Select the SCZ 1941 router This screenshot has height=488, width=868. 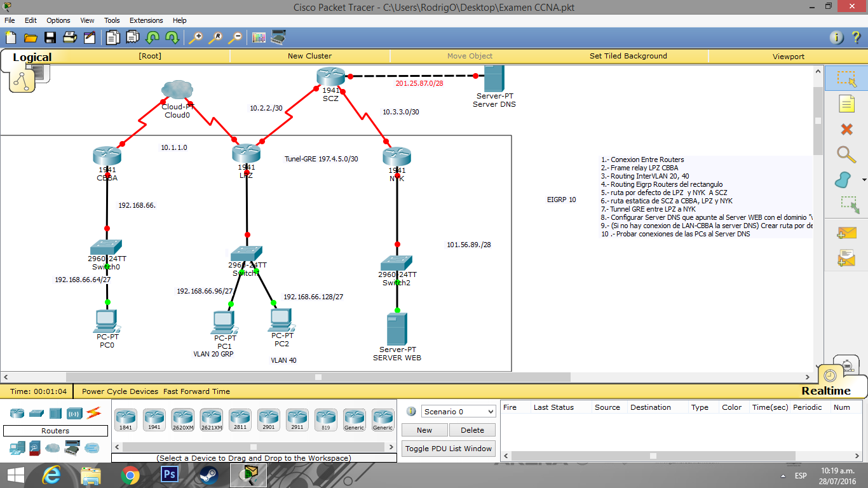(x=330, y=78)
